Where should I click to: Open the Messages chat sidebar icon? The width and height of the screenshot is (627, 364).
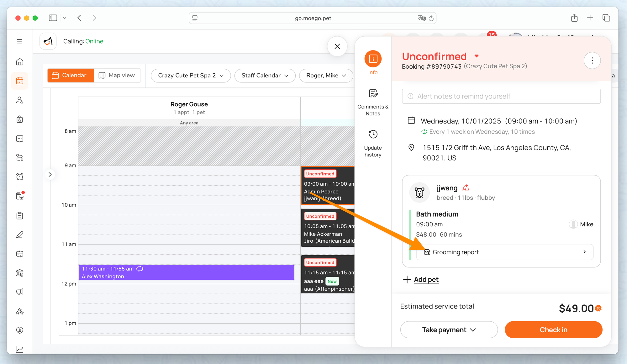click(x=20, y=139)
